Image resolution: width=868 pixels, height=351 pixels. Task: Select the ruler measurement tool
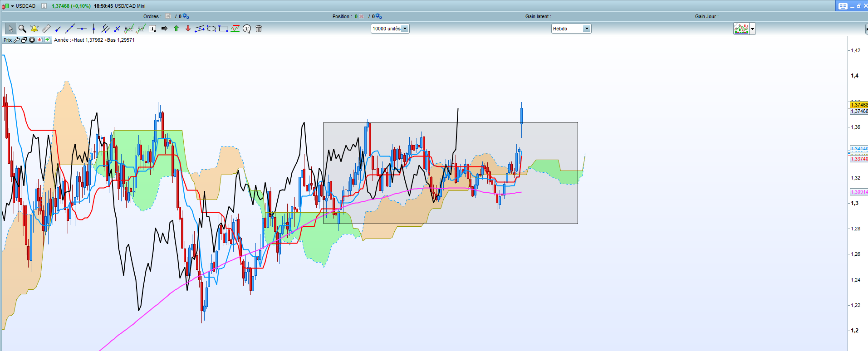point(46,29)
